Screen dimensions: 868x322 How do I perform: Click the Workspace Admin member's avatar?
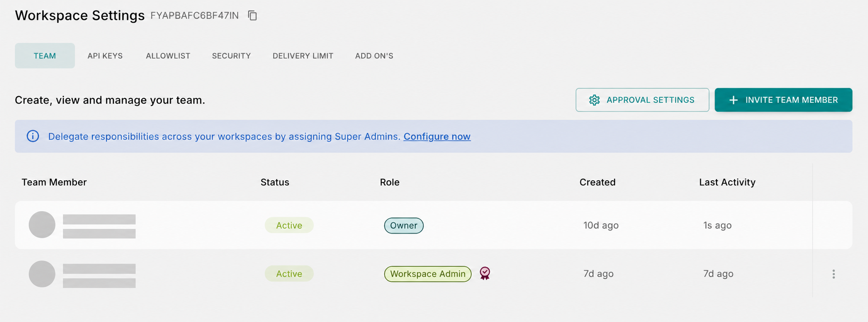tap(42, 274)
